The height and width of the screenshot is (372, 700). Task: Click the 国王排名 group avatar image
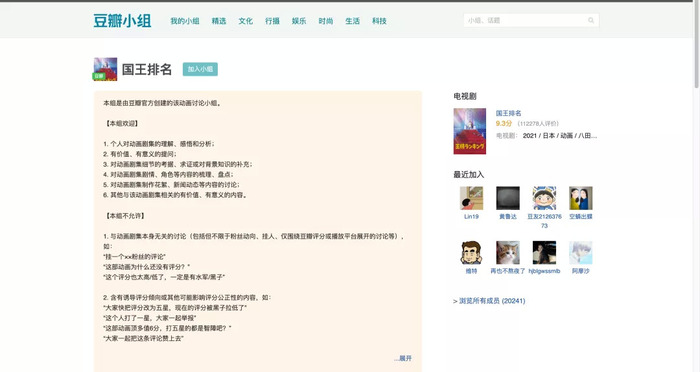pos(105,69)
